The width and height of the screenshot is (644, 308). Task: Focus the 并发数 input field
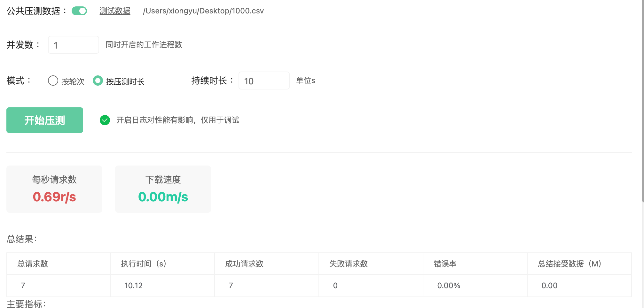[x=74, y=45]
